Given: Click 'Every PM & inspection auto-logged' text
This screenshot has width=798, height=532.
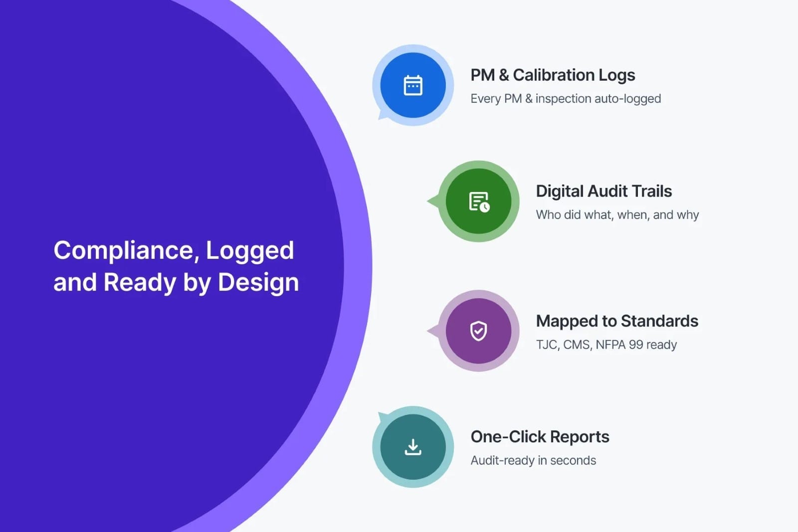Looking at the screenshot, I should click(x=566, y=99).
